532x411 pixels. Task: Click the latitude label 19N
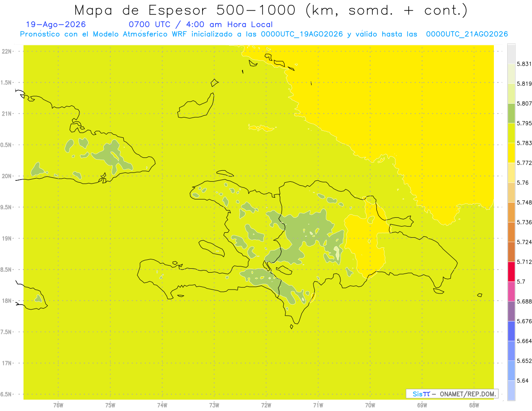[x=7, y=239]
